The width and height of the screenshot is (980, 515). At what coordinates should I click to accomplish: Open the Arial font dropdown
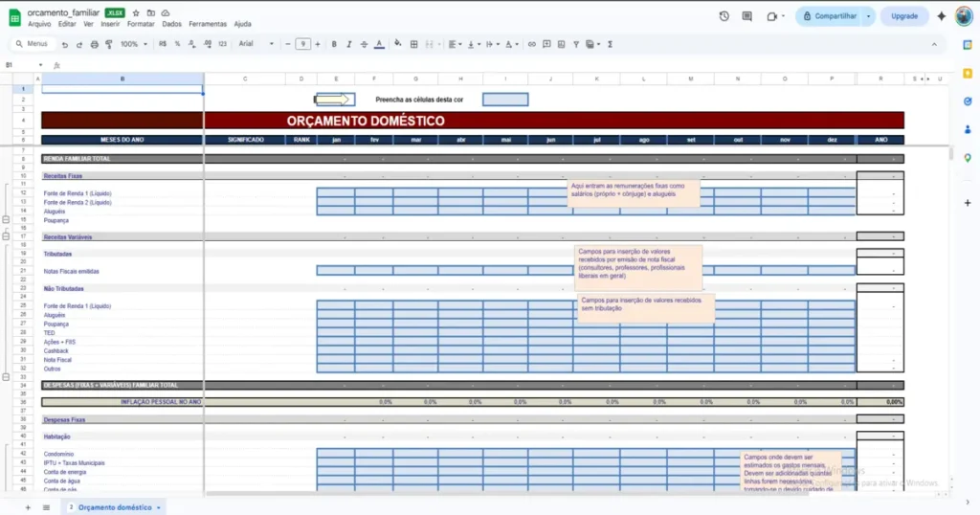click(x=256, y=44)
